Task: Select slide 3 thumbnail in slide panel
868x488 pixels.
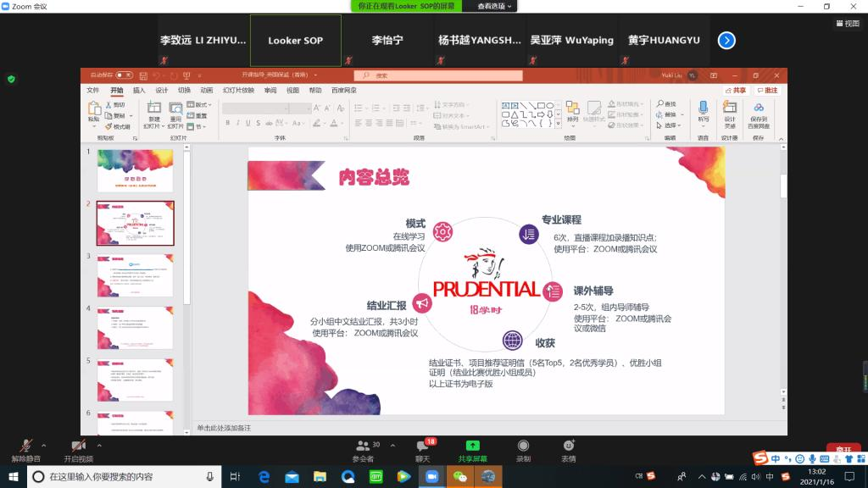Action: click(x=135, y=275)
